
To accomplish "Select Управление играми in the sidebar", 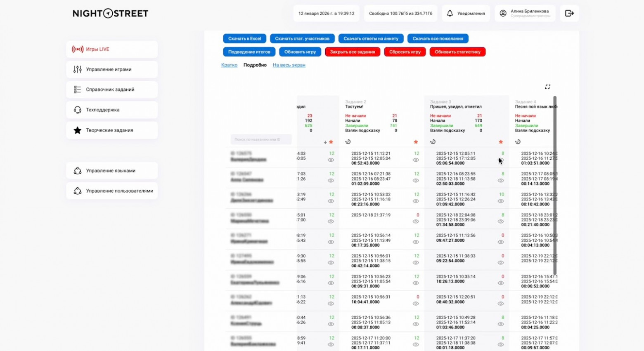I will point(108,69).
